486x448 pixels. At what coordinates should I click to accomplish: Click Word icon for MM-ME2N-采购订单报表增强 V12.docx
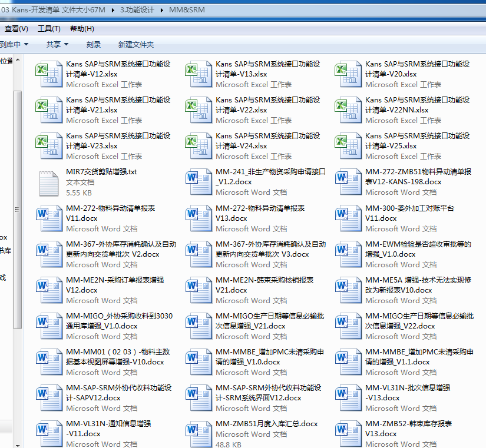[x=49, y=290]
